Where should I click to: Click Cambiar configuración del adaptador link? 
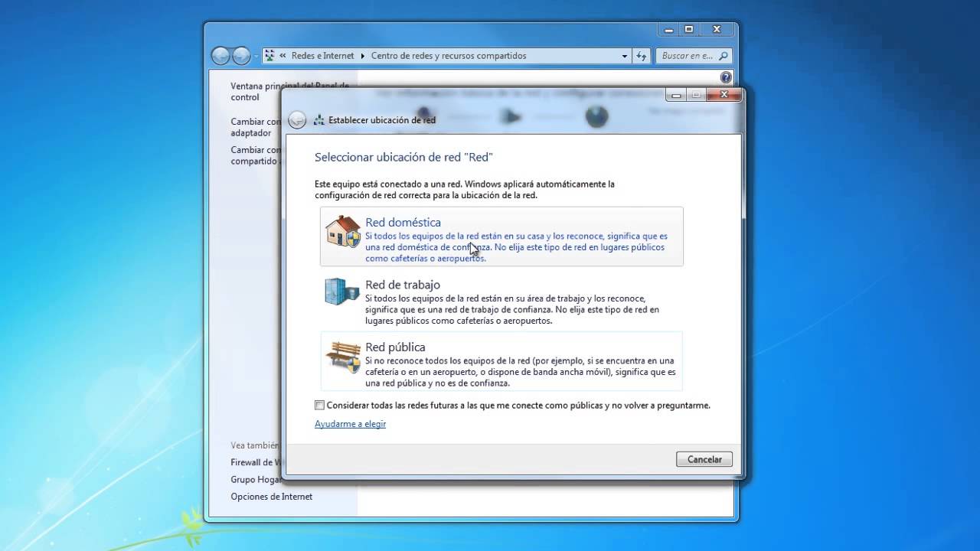(256, 127)
